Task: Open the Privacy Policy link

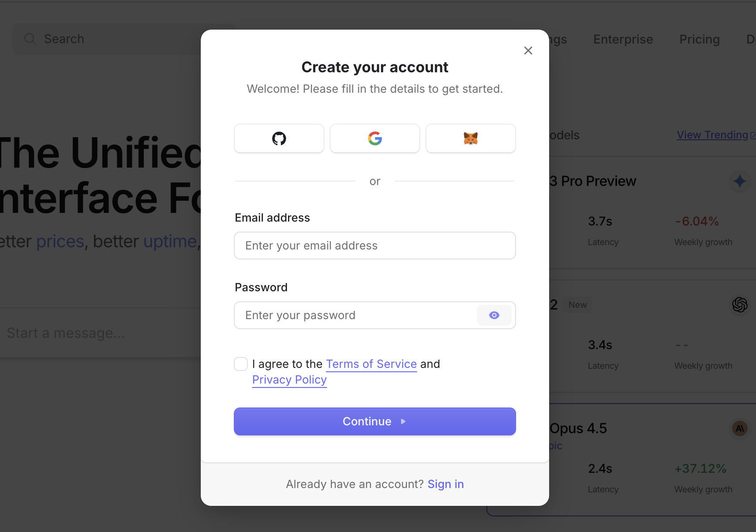Action: (289, 380)
